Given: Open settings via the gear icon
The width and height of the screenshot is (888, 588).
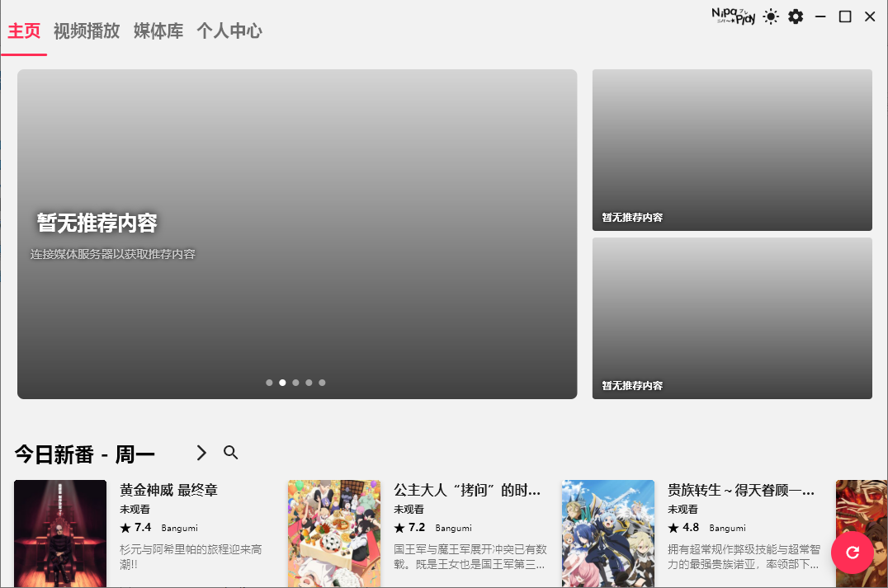Looking at the screenshot, I should point(796,16).
